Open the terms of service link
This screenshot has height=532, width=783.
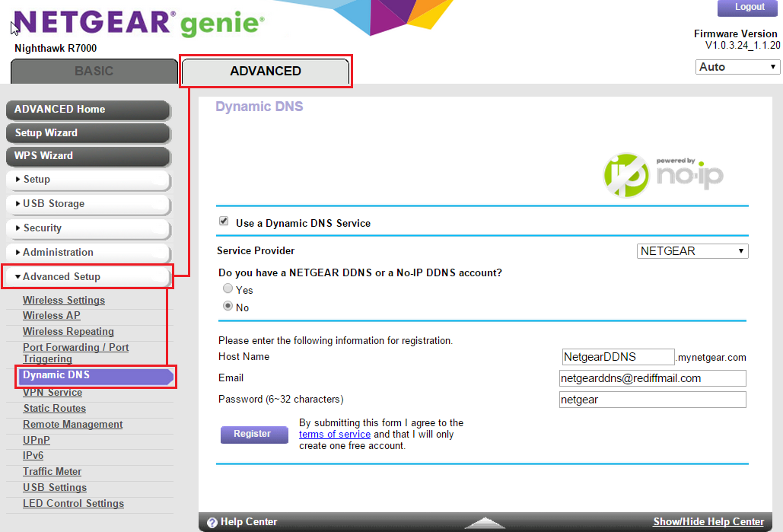[335, 435]
